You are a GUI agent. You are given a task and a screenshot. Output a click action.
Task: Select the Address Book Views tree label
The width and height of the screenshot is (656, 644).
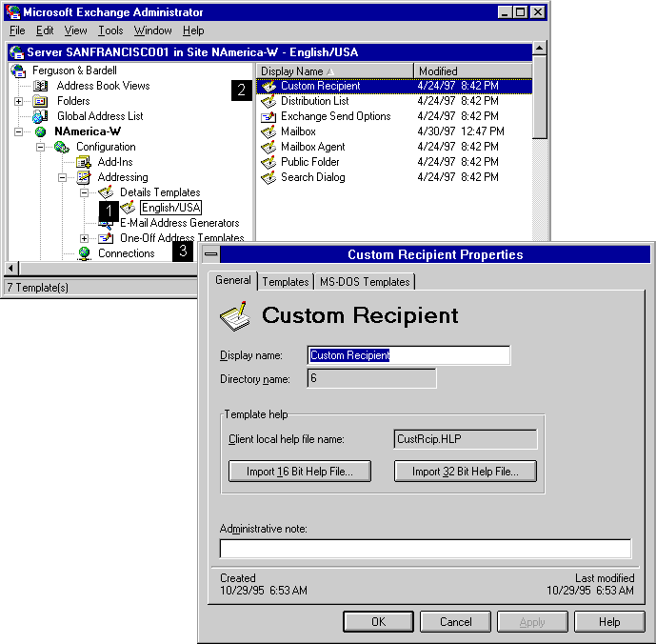point(103,86)
